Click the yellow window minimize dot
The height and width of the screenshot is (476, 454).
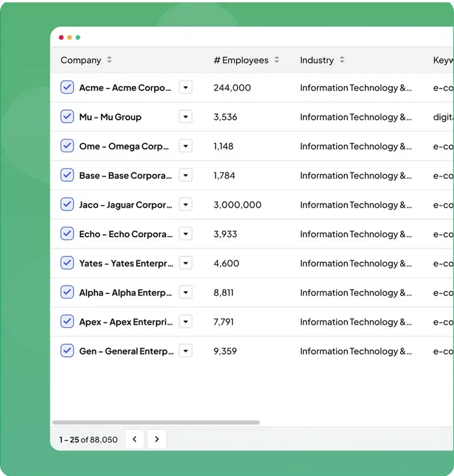tap(70, 37)
